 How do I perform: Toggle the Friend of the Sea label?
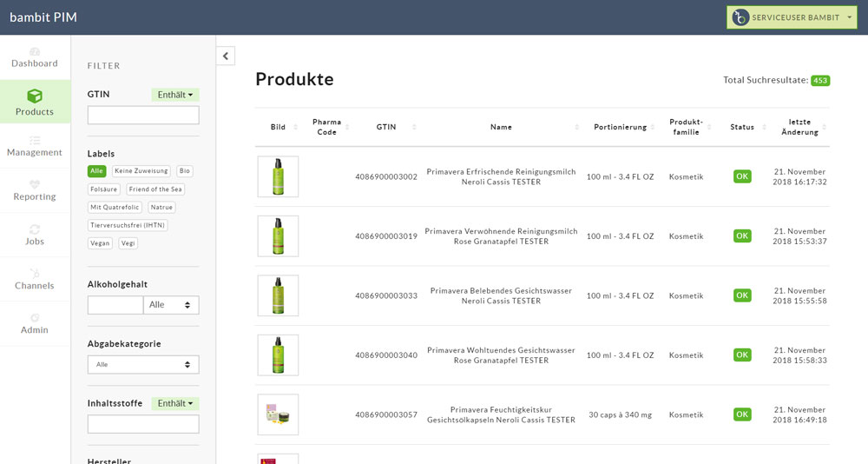155,189
